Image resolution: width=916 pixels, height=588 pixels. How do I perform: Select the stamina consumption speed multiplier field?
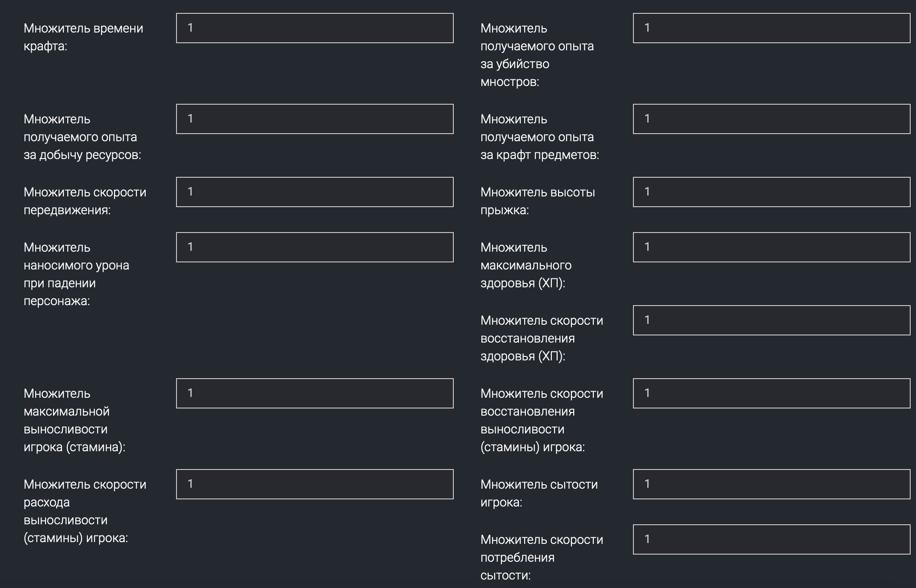tap(315, 484)
